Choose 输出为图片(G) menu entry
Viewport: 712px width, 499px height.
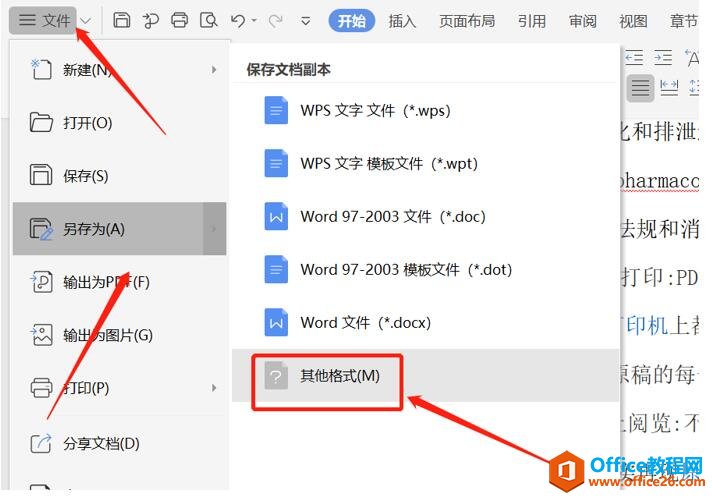(x=119, y=335)
